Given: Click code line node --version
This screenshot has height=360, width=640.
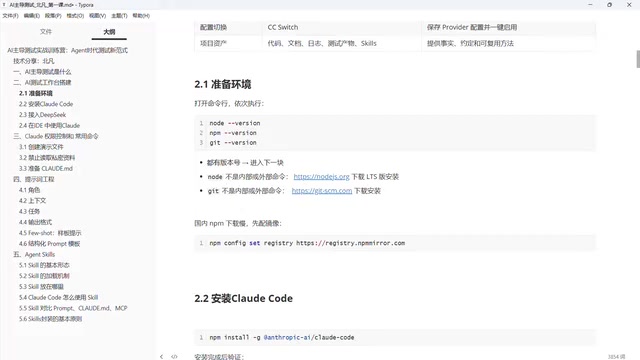Looking at the screenshot, I should tap(235, 123).
